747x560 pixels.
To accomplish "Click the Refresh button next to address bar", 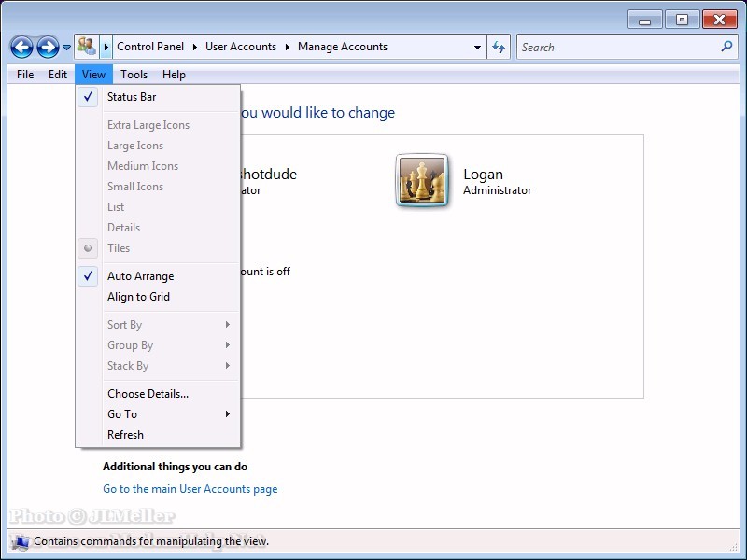I will pyautogui.click(x=499, y=48).
